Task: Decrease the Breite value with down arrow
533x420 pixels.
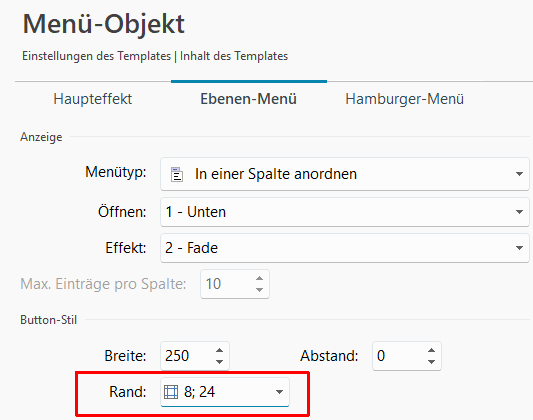Action: [220, 362]
